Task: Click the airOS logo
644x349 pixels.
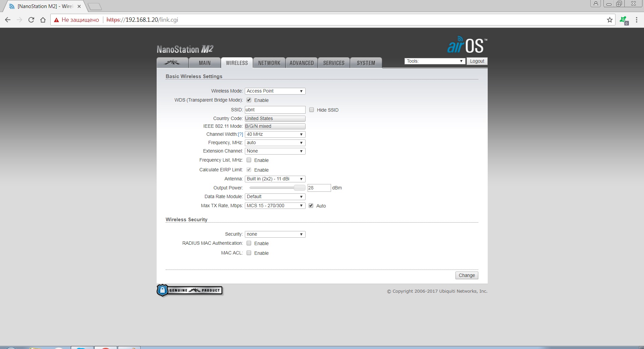Action: point(467,45)
